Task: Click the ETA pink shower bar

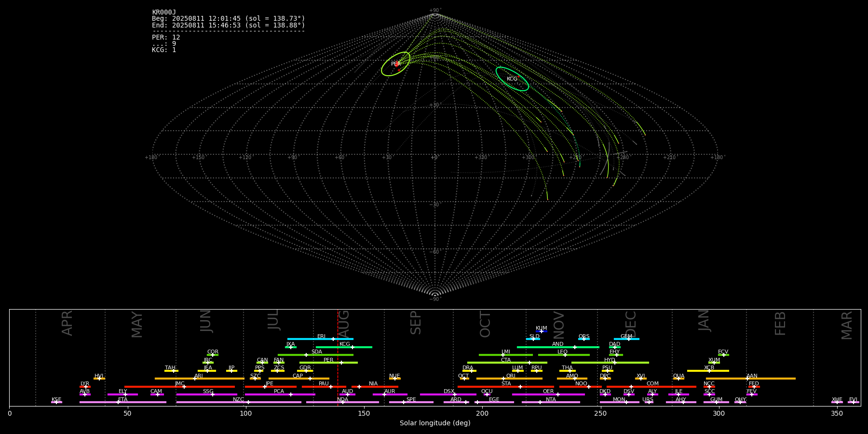Action: point(123,402)
